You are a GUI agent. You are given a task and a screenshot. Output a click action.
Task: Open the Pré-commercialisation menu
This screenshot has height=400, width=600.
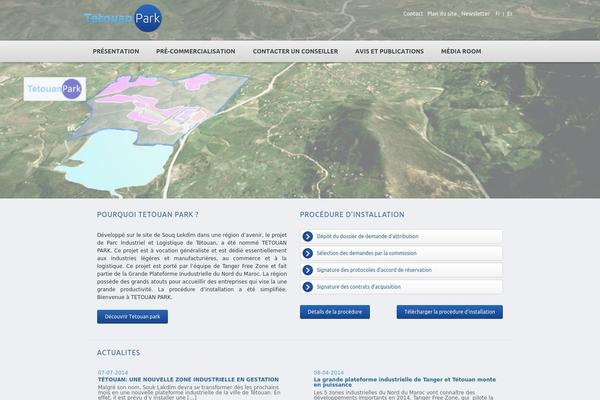coord(196,51)
